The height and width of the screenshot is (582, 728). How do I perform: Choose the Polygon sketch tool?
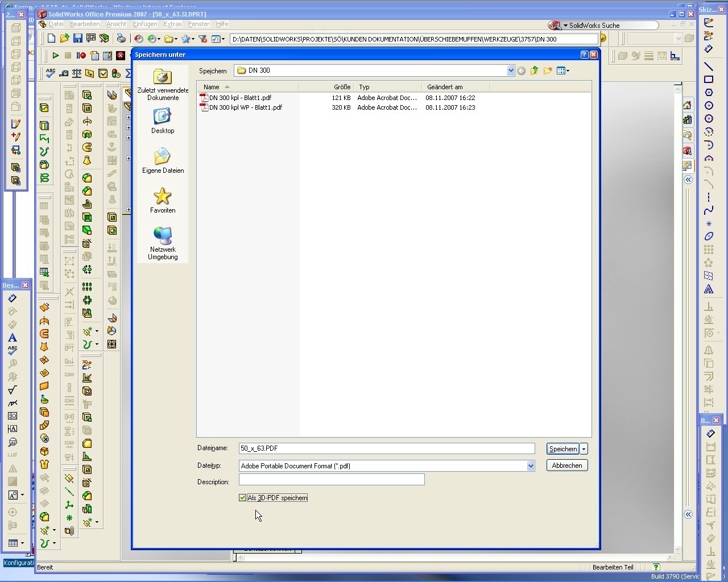[x=709, y=93]
